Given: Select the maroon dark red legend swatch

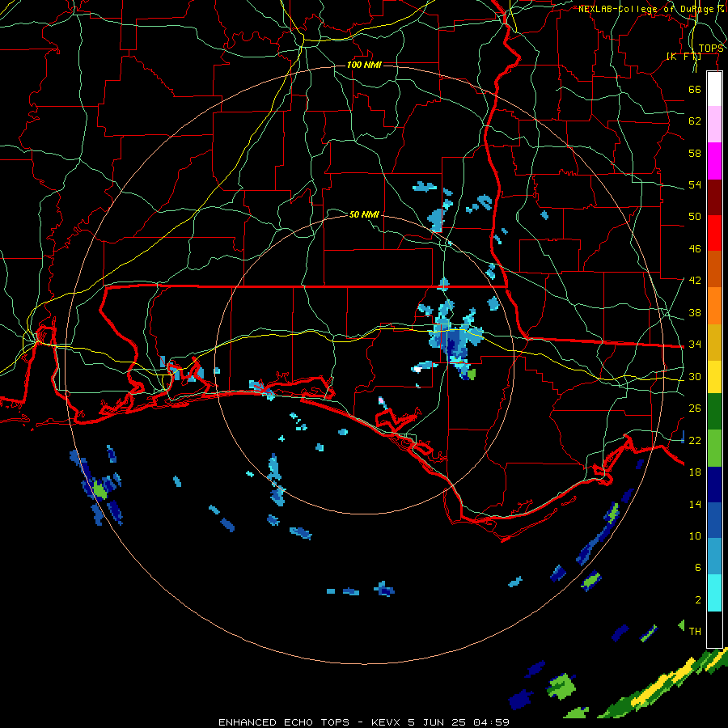Looking at the screenshot, I should [x=714, y=197].
